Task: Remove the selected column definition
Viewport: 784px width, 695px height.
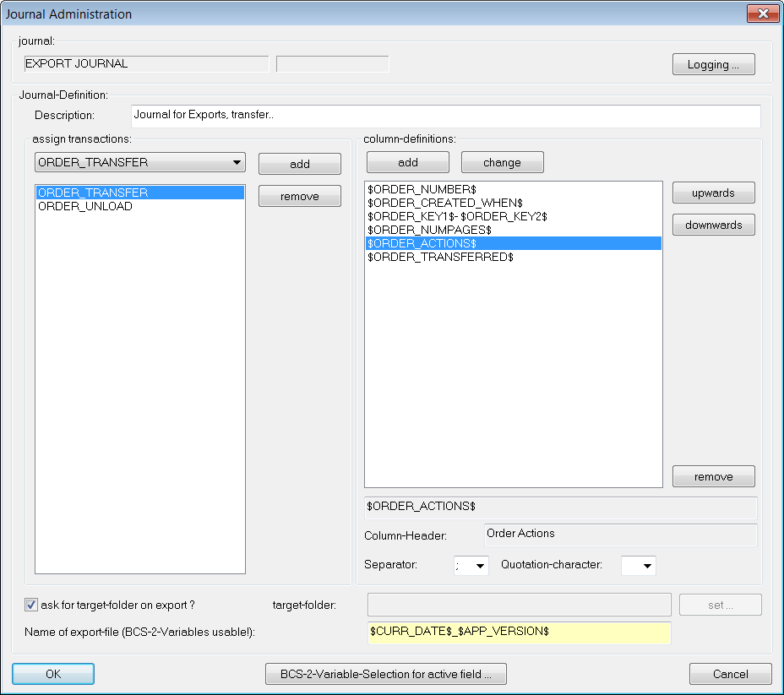Action: pos(714,476)
